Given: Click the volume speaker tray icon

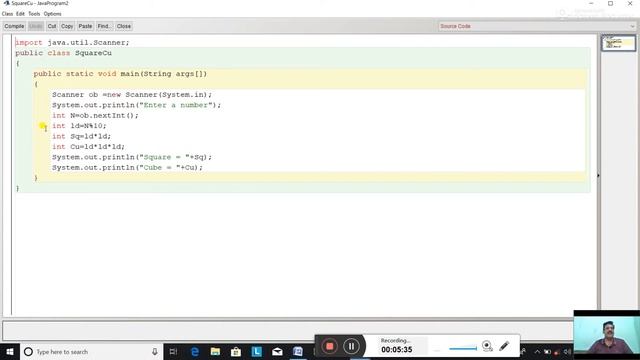Looking at the screenshot, I should (567, 352).
